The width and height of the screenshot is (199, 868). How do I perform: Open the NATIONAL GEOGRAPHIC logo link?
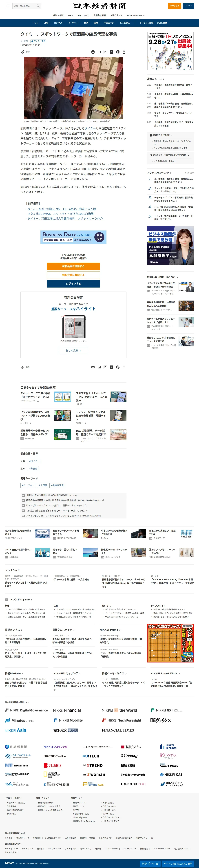(52, 774)
